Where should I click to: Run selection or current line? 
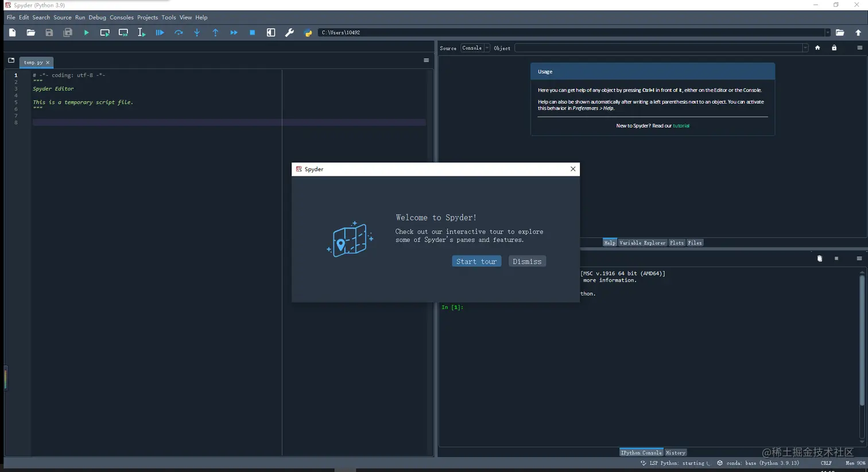(x=142, y=33)
